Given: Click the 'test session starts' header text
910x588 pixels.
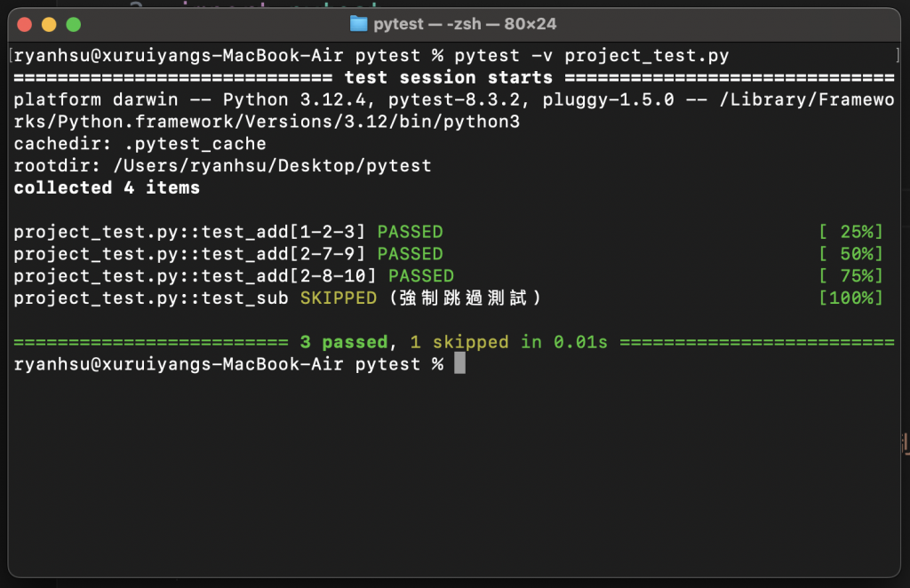Looking at the screenshot, I should (x=448, y=78).
